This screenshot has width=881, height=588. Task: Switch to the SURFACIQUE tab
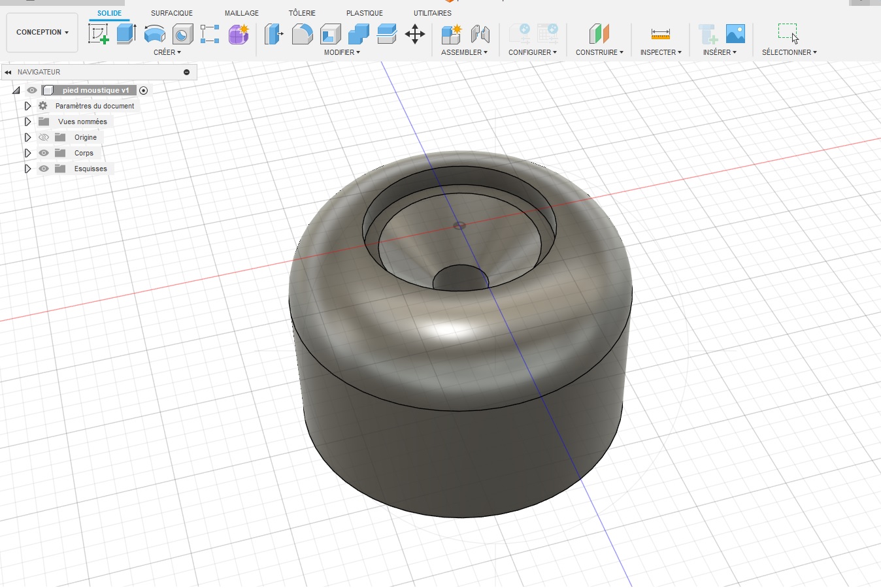coord(171,13)
